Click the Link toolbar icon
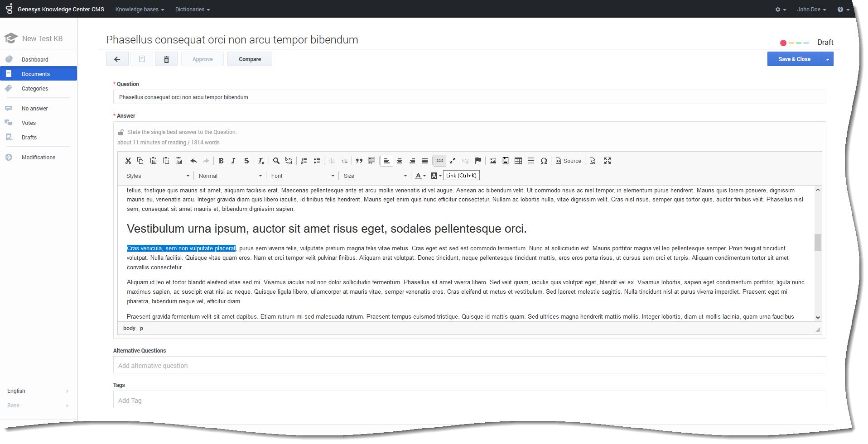Viewport: 868px width, 444px height. coord(439,161)
